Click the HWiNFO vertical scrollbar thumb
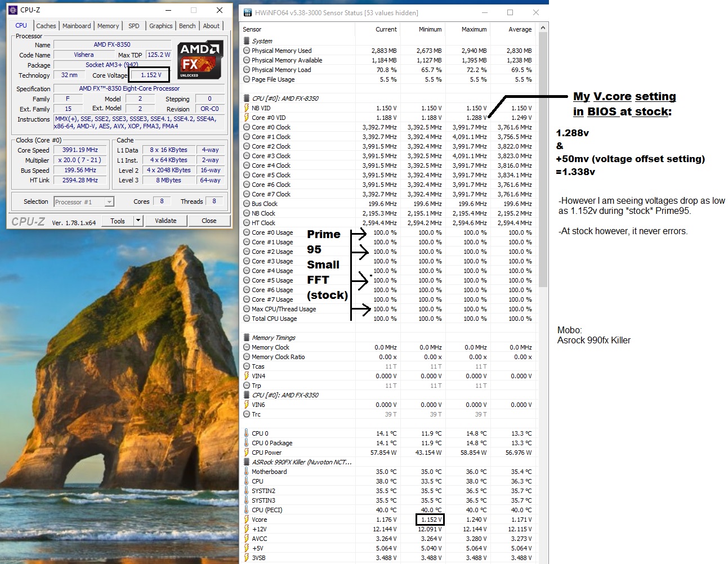The width and height of the screenshot is (728, 564). [x=543, y=160]
